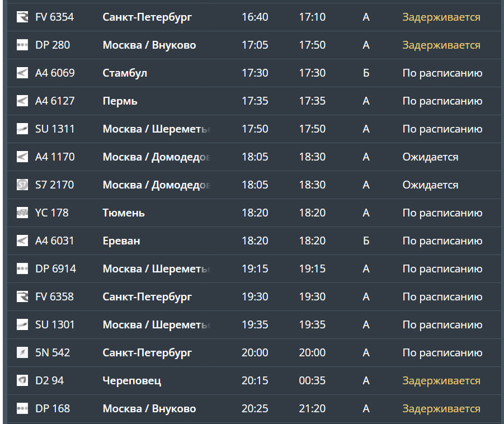The image size is (504, 424).
Task: Select the airline icon for flight A4 6069
Action: pyautogui.click(x=22, y=73)
